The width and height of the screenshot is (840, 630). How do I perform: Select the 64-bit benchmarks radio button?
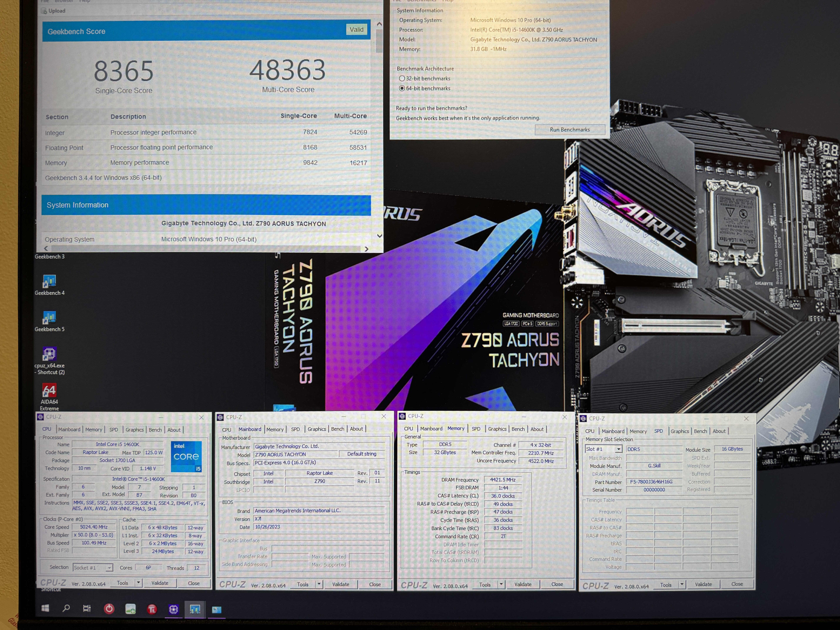pyautogui.click(x=402, y=89)
